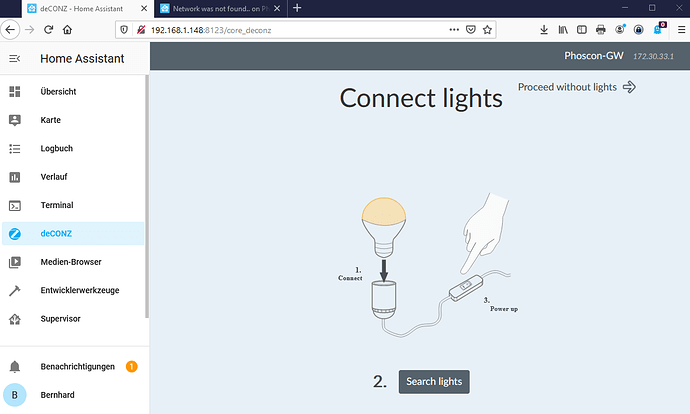Open the Logbuch list icon

pyautogui.click(x=15, y=149)
